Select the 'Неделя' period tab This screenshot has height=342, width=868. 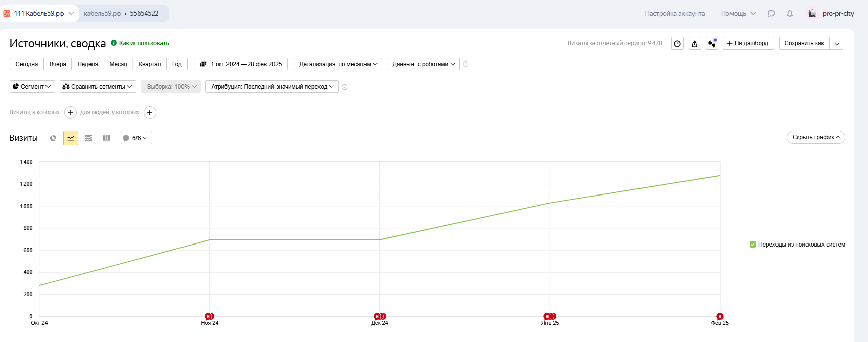(87, 64)
